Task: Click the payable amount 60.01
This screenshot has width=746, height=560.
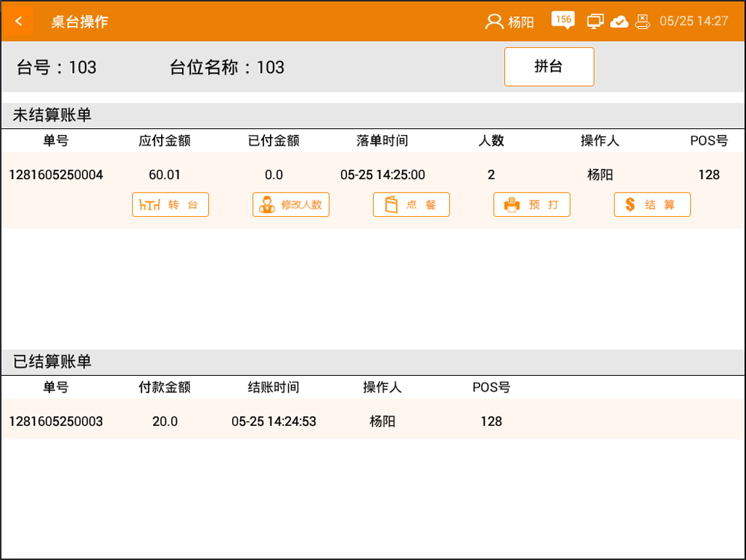Action: tap(165, 175)
